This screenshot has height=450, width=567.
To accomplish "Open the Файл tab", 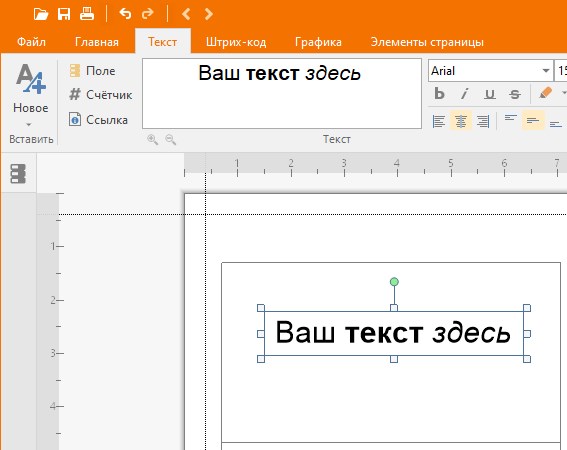I will click(31, 42).
